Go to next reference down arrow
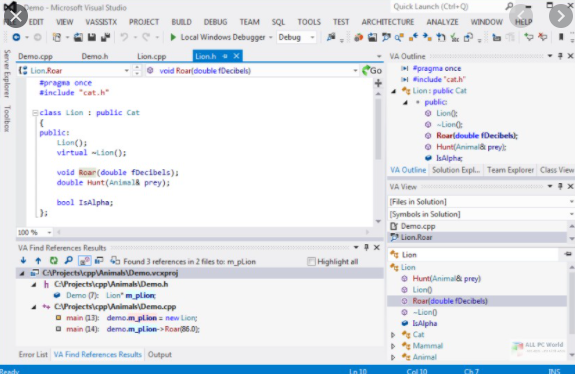Image resolution: width=575 pixels, height=374 pixels. tap(23, 261)
